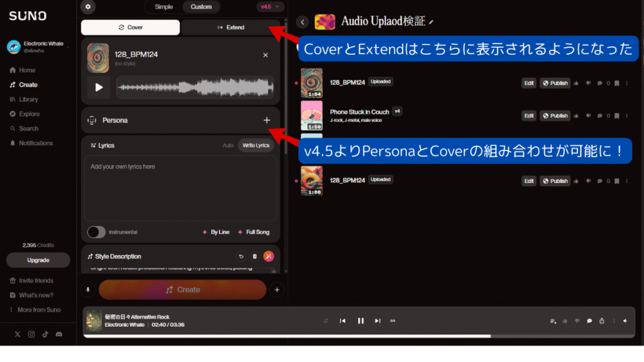
Task: Open more options for first 128_BPM124 (1:04)
Action: (627, 84)
